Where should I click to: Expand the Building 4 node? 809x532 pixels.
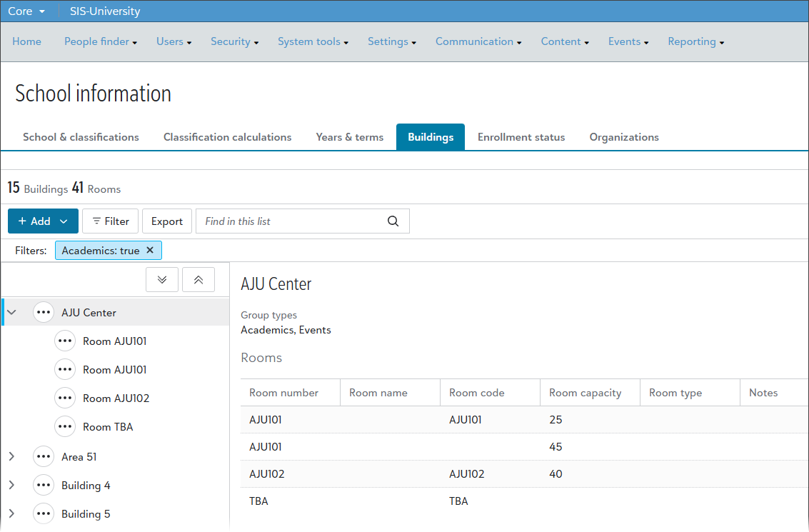12,485
